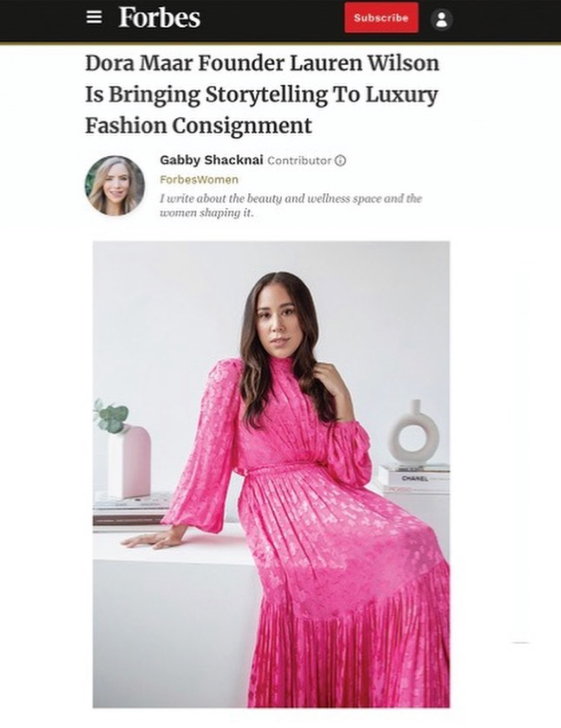The height and width of the screenshot is (728, 561).
Task: Open the user account profile icon
Action: [442, 19]
